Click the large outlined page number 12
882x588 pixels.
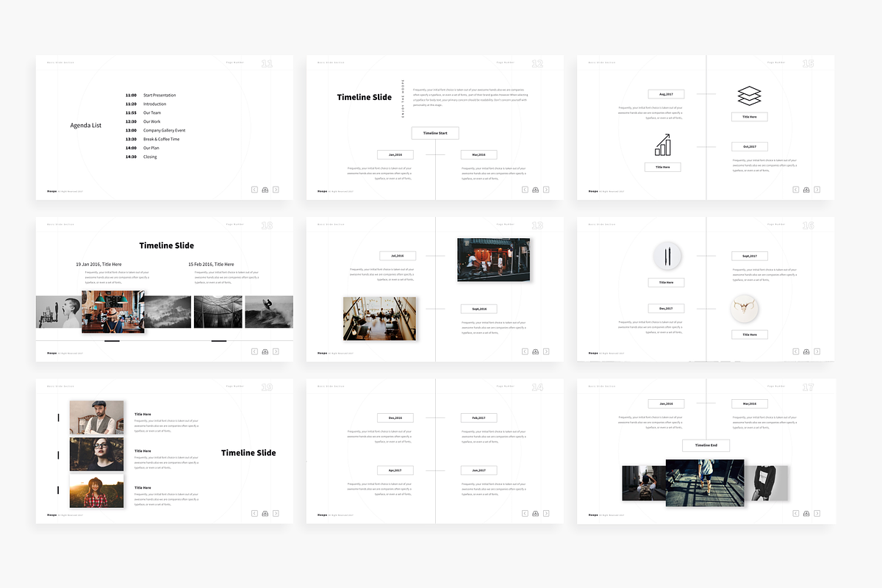coord(538,64)
